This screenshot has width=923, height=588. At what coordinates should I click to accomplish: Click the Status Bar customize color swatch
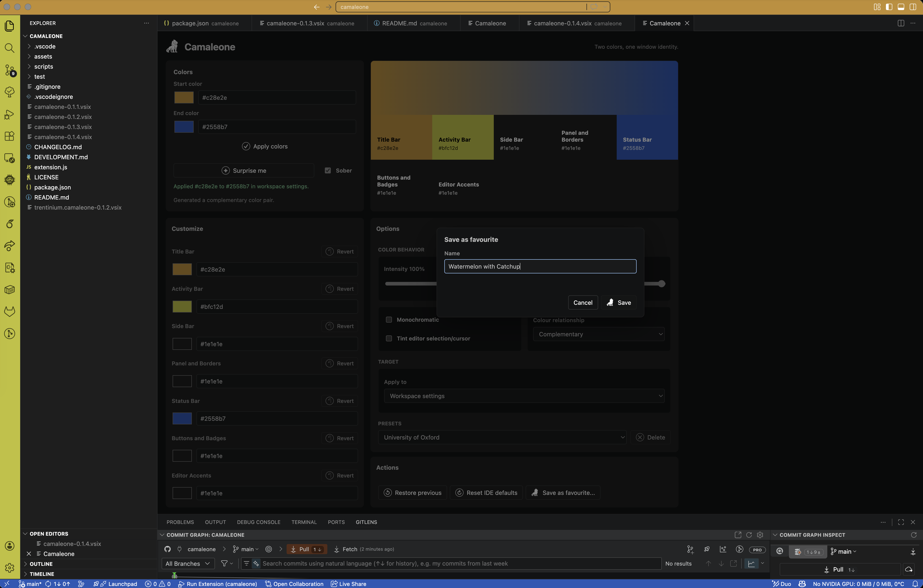pos(182,418)
